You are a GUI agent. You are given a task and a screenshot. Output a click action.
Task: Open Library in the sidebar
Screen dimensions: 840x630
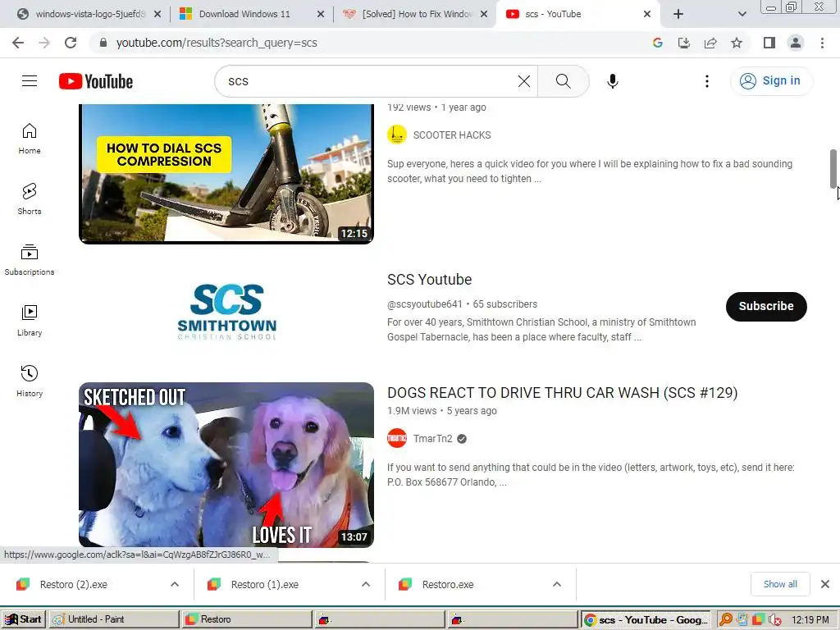point(30,321)
